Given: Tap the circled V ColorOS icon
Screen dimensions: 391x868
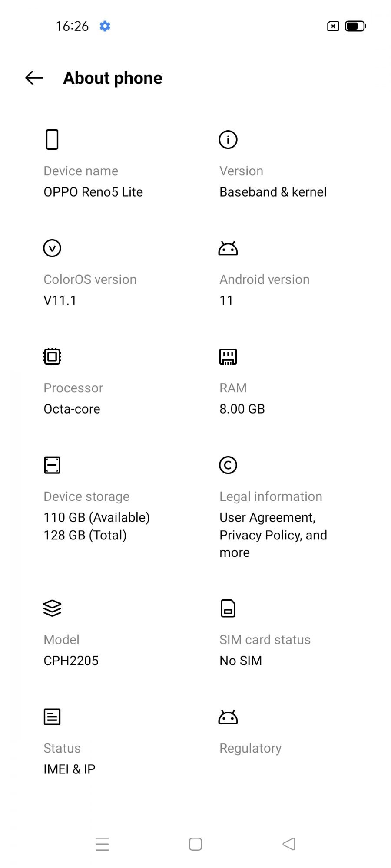Looking at the screenshot, I should tap(52, 248).
